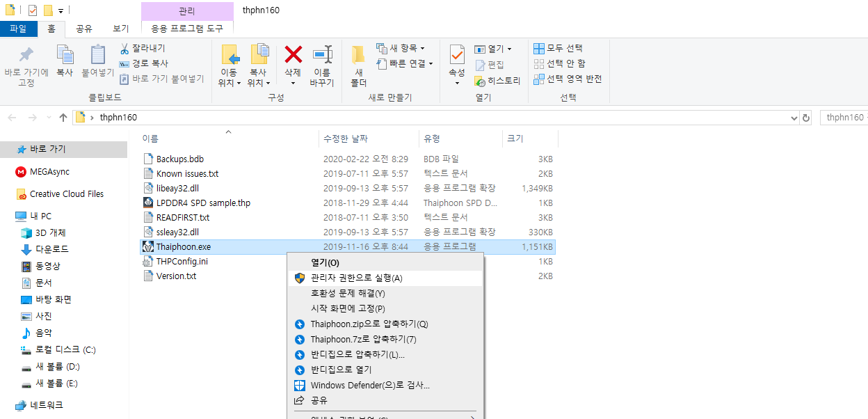Switch to the Home (홈) ribbon tab
The width and height of the screenshot is (868, 419).
[x=51, y=29]
